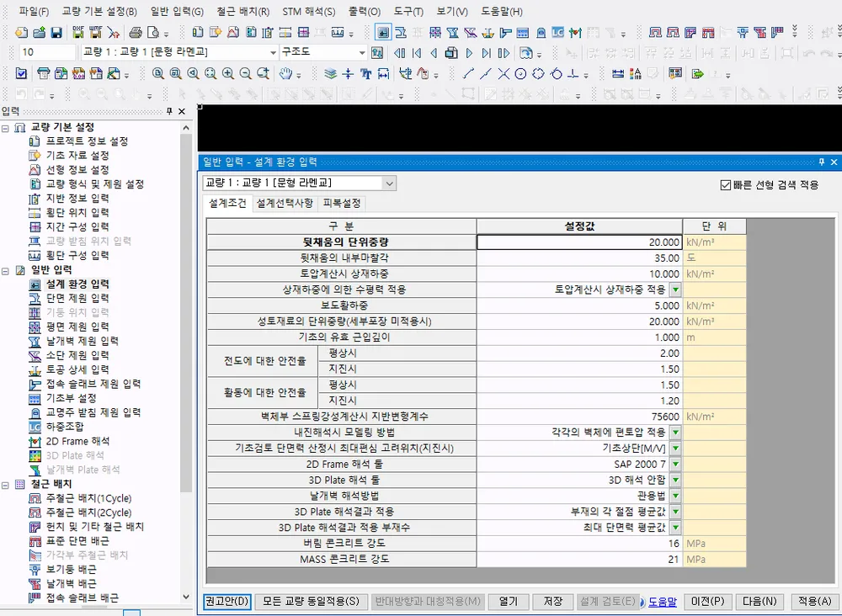Click the zoom out magnifier icon
The width and height of the screenshot is (842, 616).
245,73
